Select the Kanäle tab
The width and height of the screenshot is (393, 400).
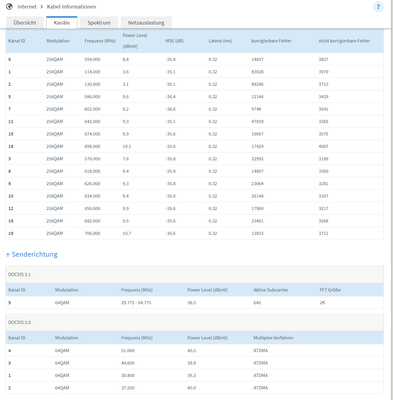pos(62,23)
